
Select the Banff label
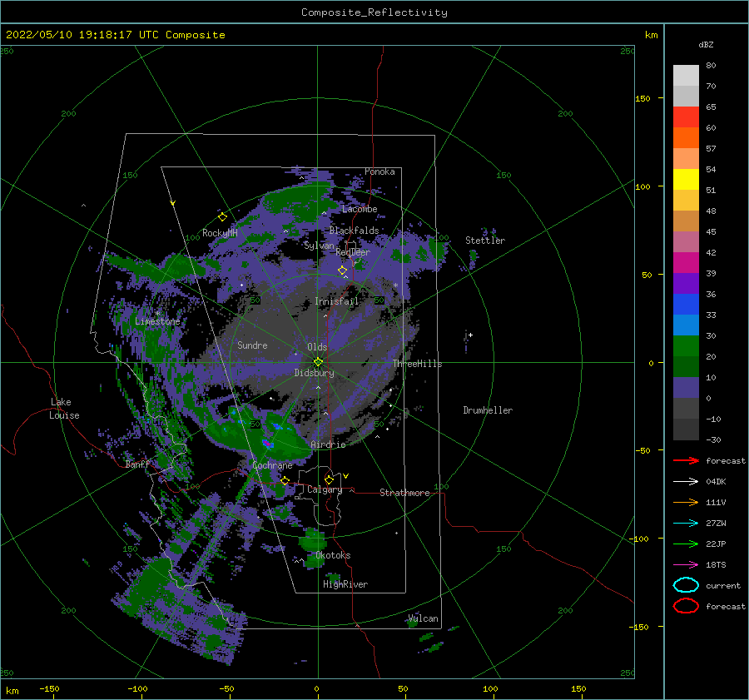point(137,464)
